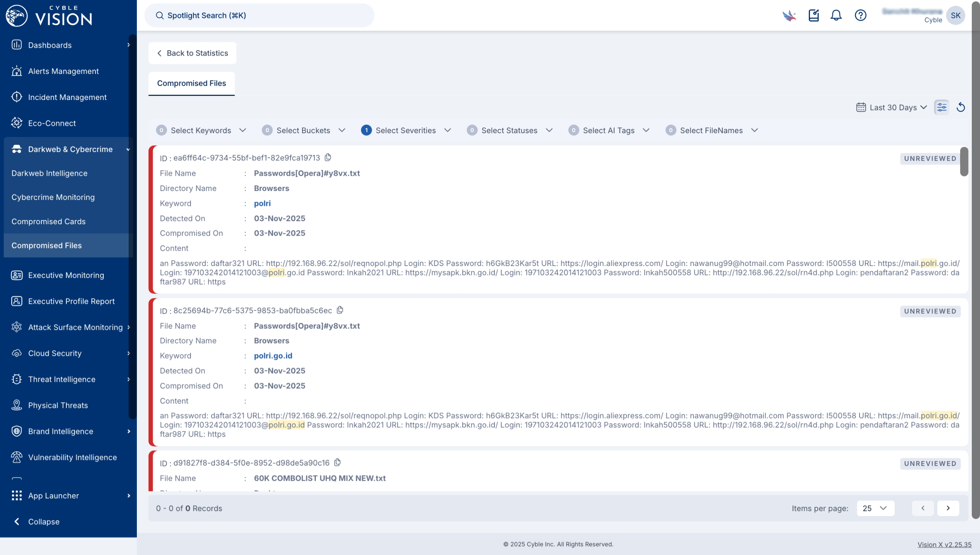
Task: Open the Last 30 Days date range dropdown
Action: tap(892, 107)
